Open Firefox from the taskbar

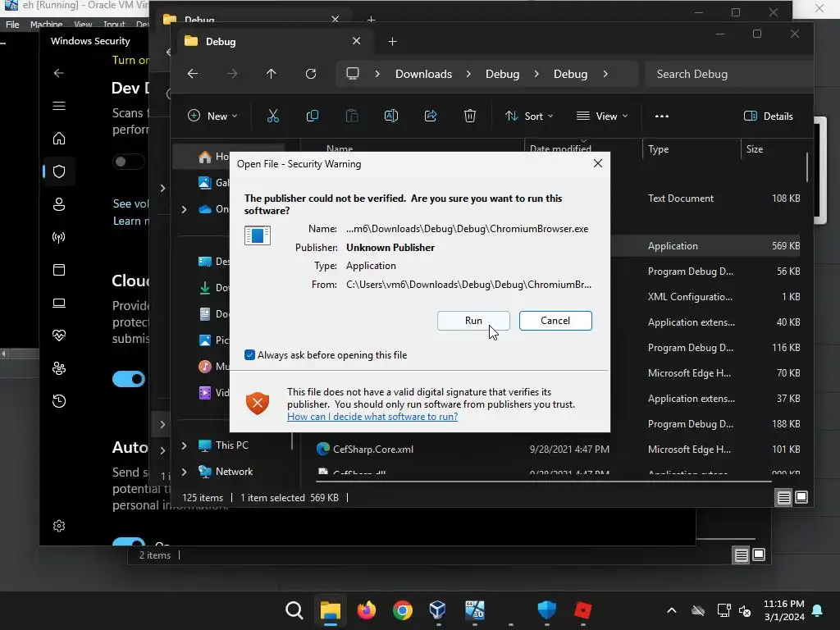(x=367, y=610)
